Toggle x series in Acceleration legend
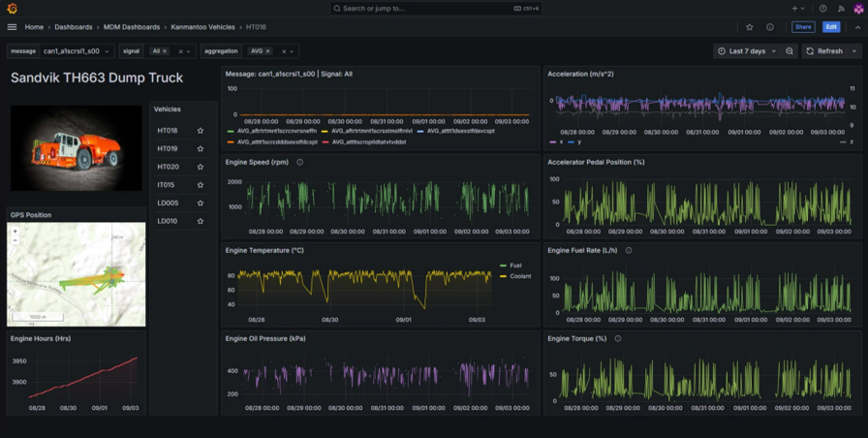The width and height of the screenshot is (868, 438). coord(560,141)
